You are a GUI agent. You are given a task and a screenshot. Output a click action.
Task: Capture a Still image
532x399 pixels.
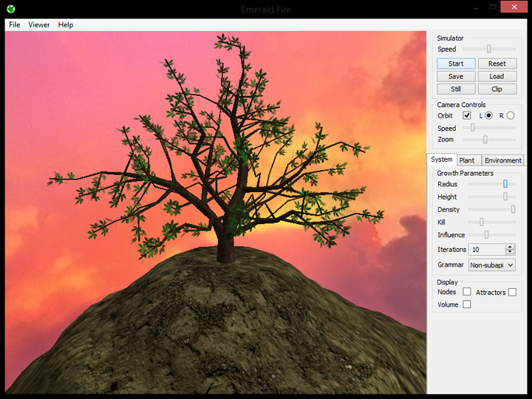456,89
